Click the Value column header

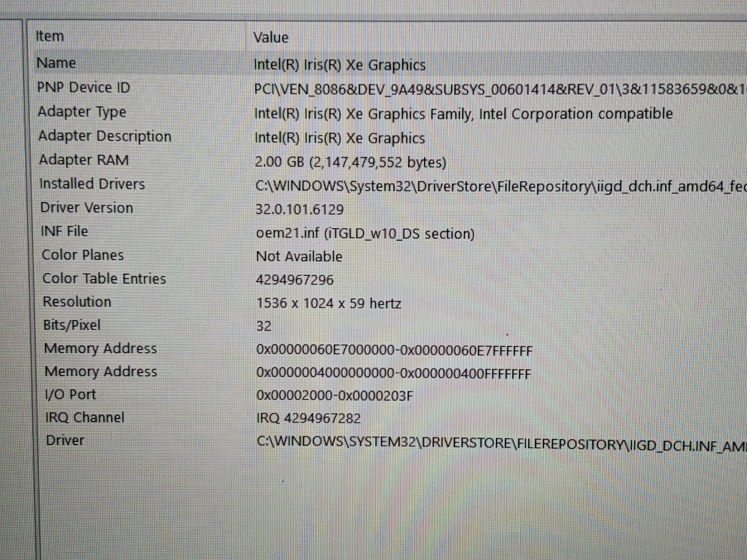tap(271, 37)
